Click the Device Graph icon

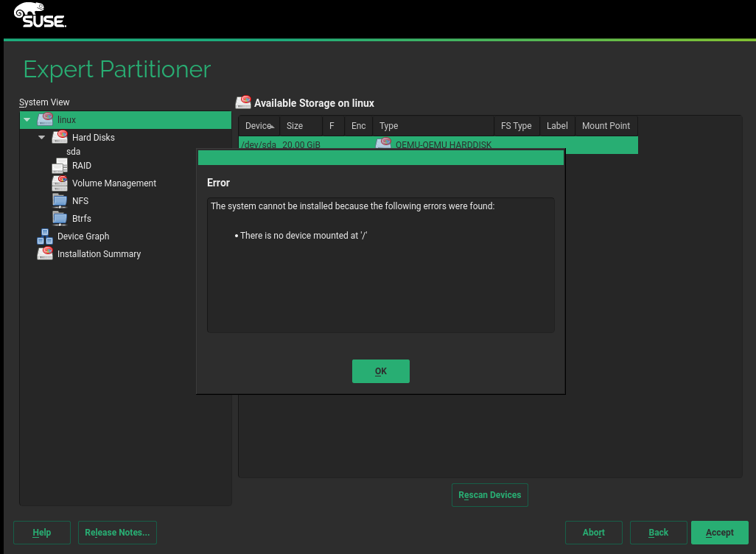45,236
